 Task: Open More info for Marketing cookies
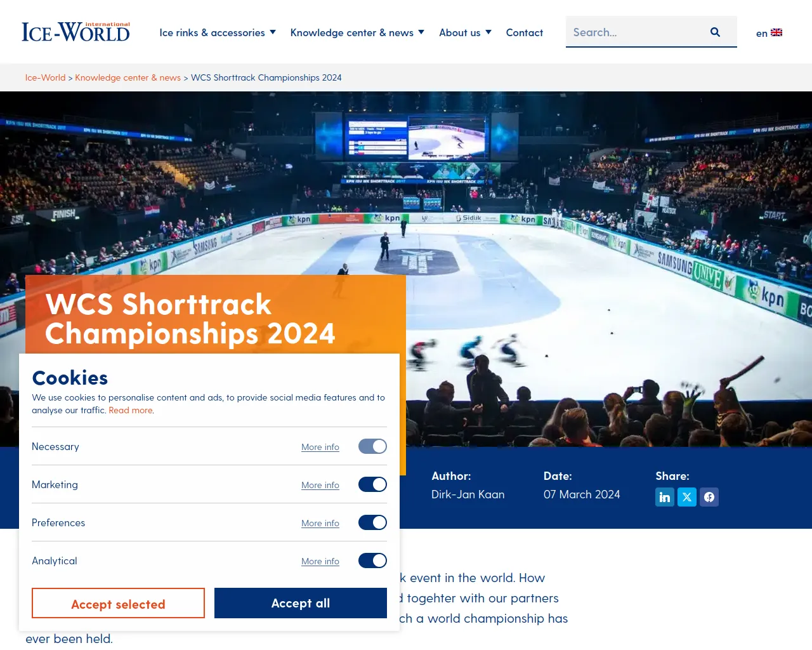pyautogui.click(x=320, y=485)
